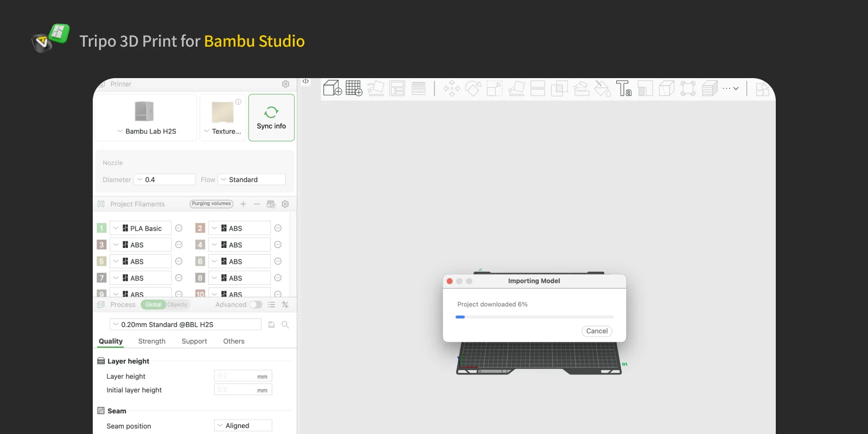Switch process scope to Objects

click(x=177, y=305)
